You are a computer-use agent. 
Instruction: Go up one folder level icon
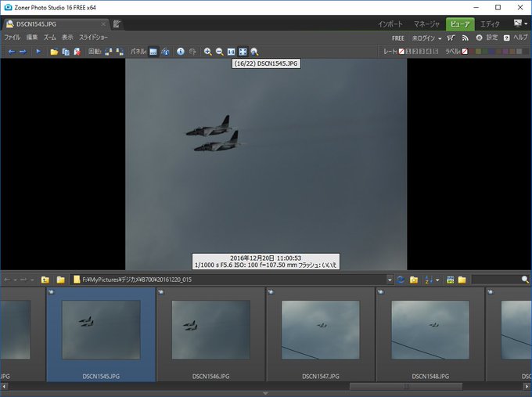[x=45, y=280]
